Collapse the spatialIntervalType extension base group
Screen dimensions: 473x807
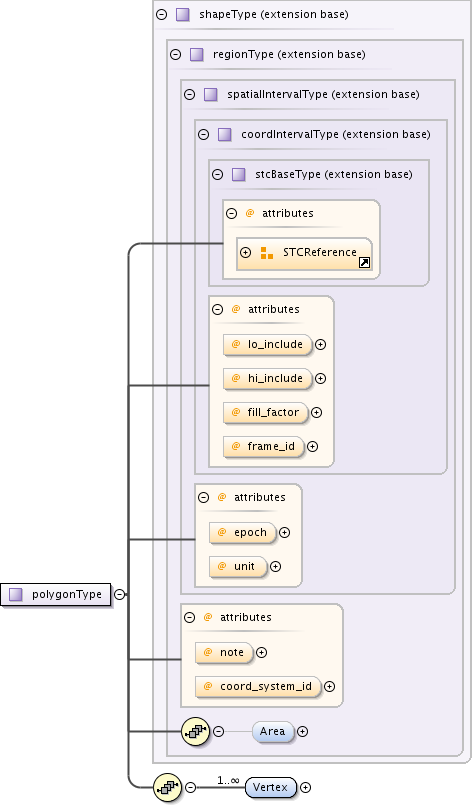coord(189,94)
